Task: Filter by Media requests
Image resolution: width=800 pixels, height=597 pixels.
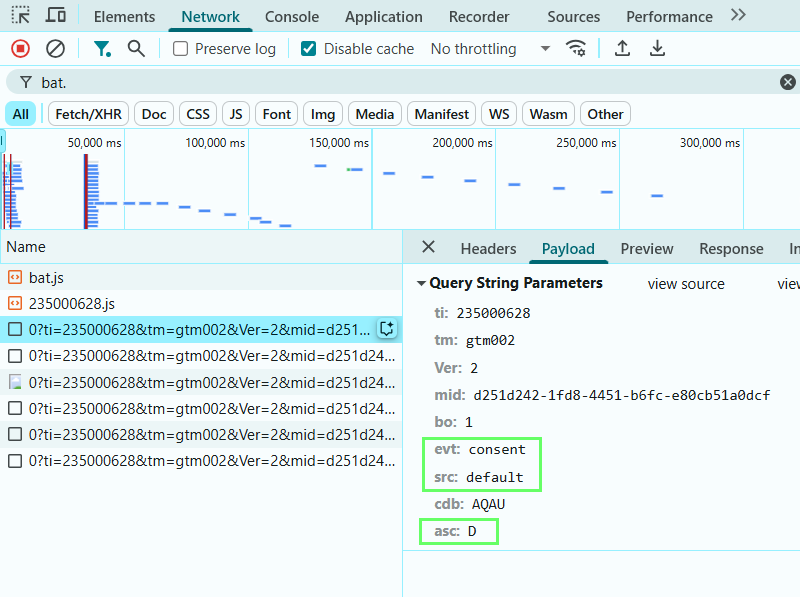Action: pos(375,114)
